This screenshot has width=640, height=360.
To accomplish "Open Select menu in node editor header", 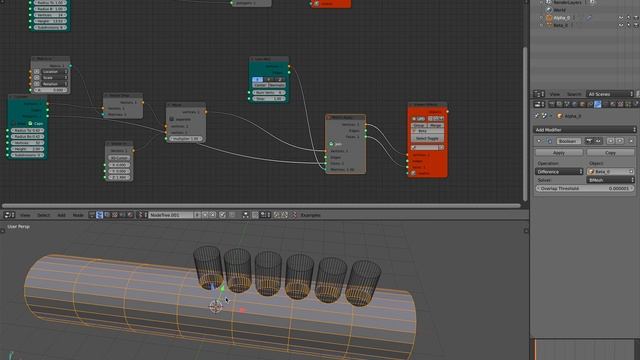I will point(44,215).
